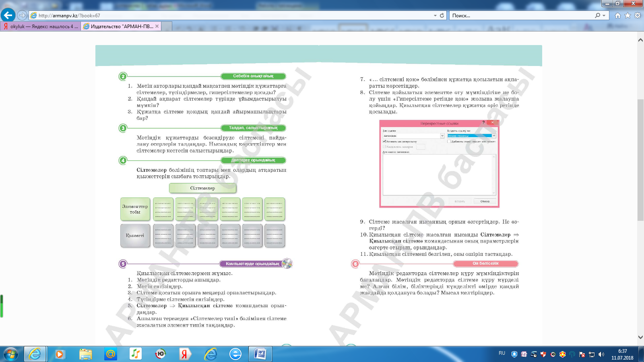The height and width of the screenshot is (362, 644).
Task: Launch Windows Media Player from the taskbar
Action: (x=60, y=354)
